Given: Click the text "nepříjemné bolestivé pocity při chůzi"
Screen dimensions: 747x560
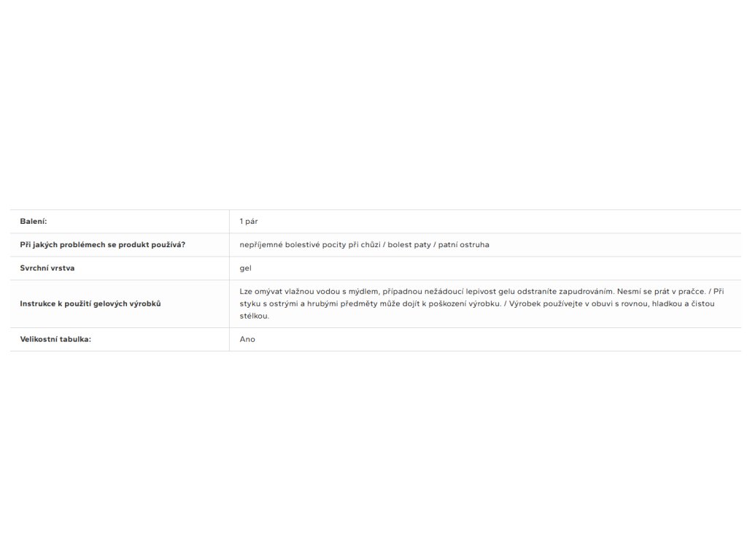Looking at the screenshot, I should coord(309,244).
